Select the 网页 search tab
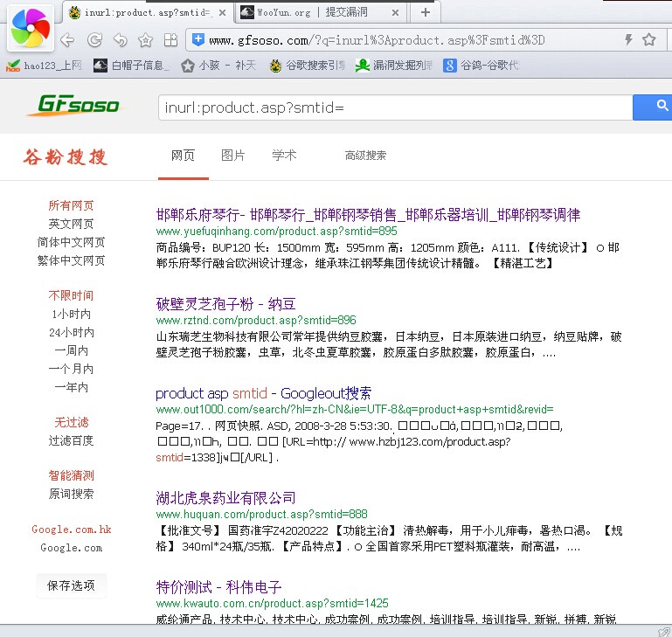The width and height of the screenshot is (672, 637). [x=183, y=156]
